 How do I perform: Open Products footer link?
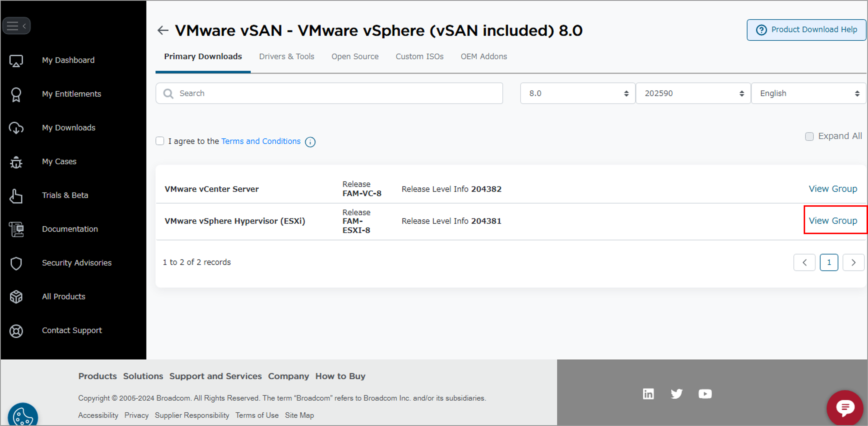tap(97, 376)
